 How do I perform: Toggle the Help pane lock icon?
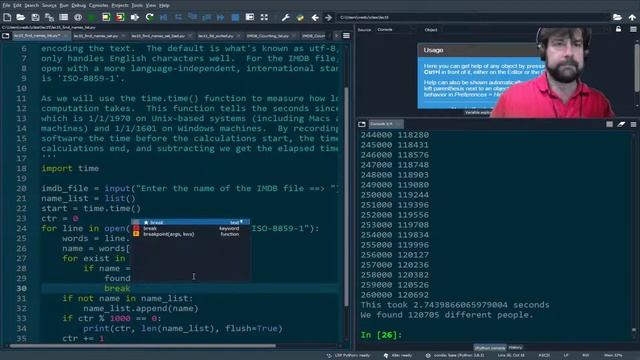(x=618, y=29)
